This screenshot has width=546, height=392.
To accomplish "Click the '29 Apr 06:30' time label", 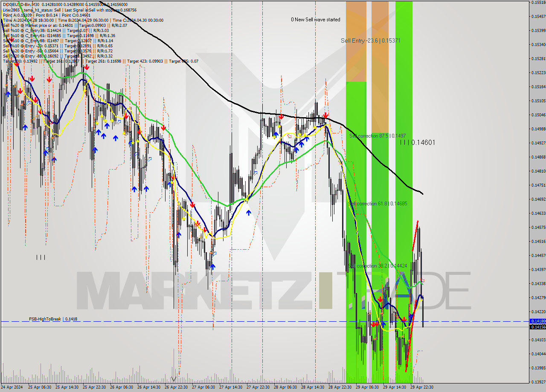I will [367, 387].
